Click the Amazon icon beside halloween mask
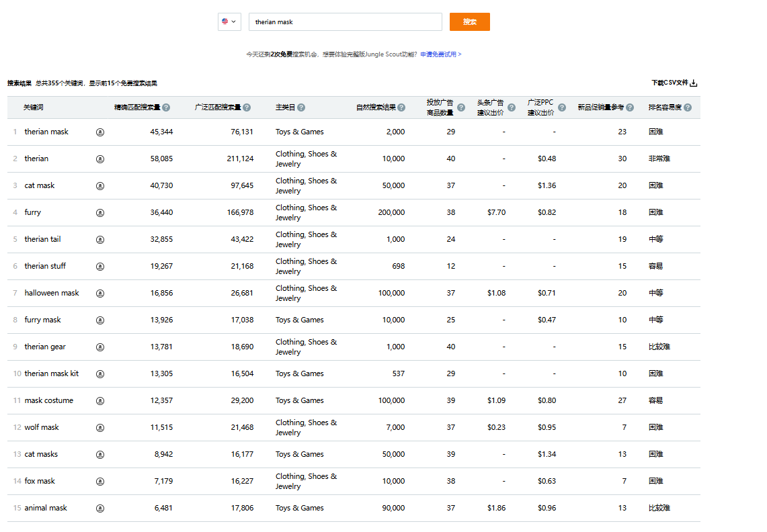Viewport: 767px width, 532px height. tap(100, 294)
